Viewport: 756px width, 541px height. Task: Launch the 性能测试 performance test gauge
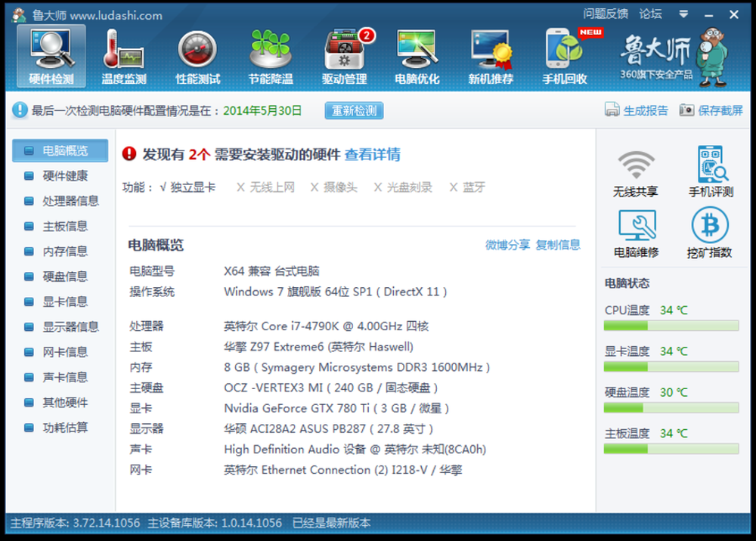197,57
